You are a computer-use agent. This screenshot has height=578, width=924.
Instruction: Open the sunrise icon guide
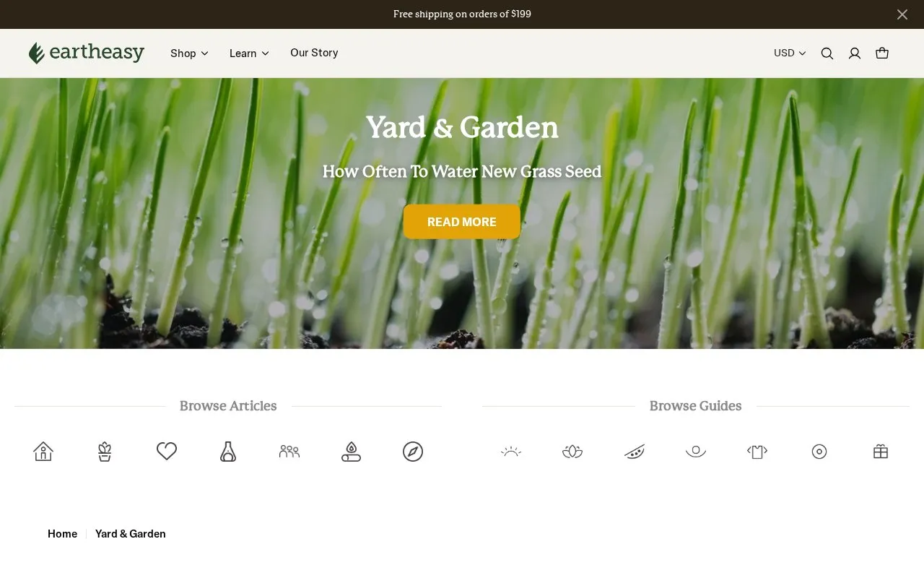tap(511, 452)
